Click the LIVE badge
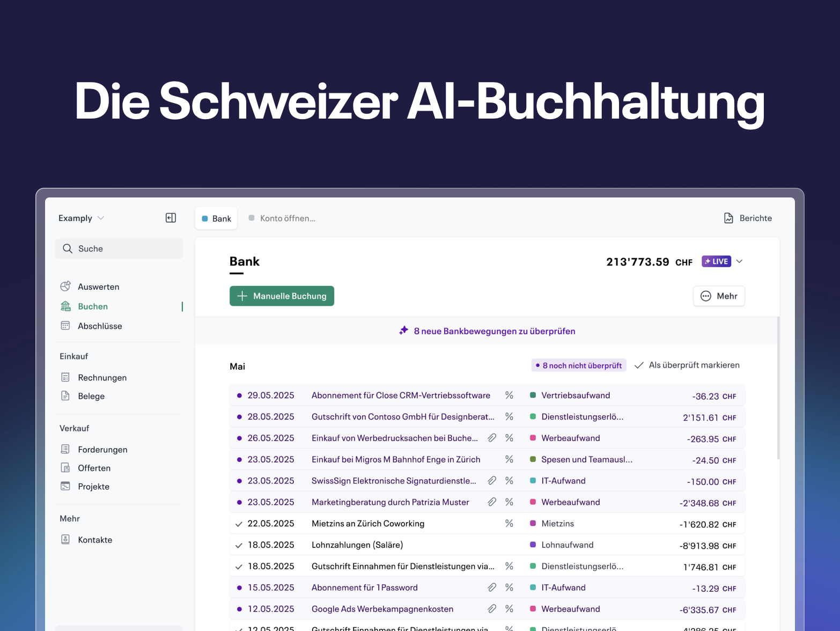The image size is (840, 631). (x=716, y=261)
